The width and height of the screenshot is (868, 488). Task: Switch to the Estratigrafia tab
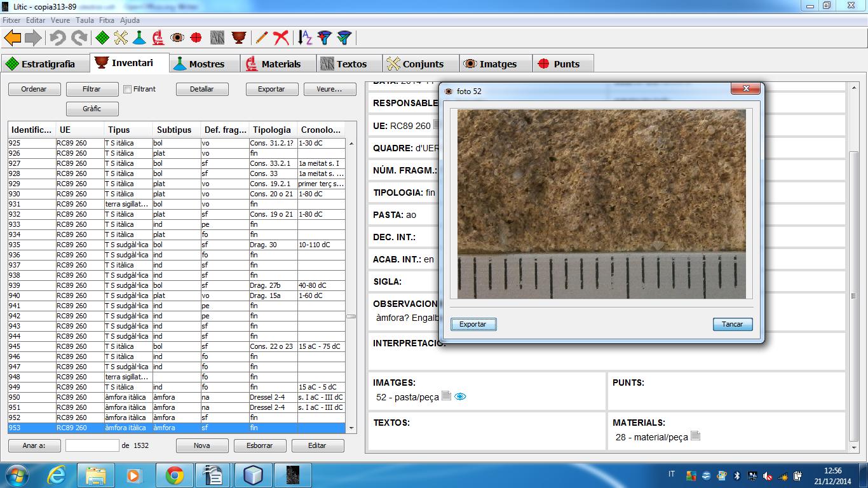click(41, 64)
